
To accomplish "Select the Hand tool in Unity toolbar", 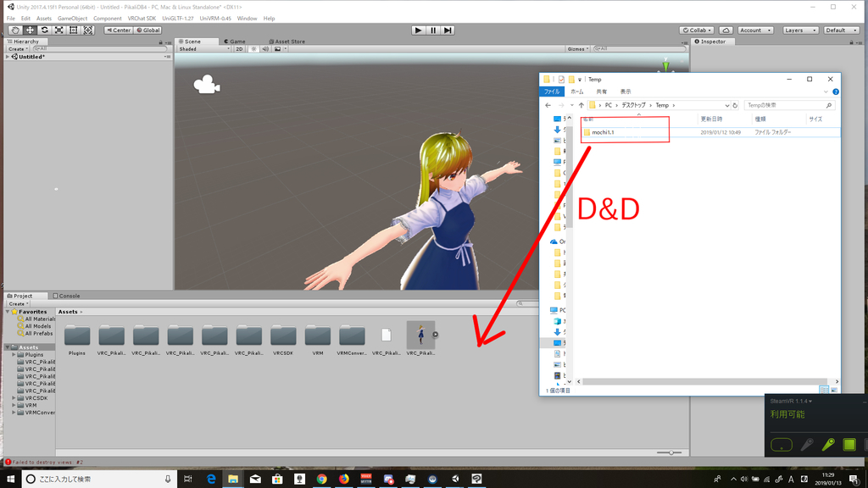I will [x=15, y=30].
